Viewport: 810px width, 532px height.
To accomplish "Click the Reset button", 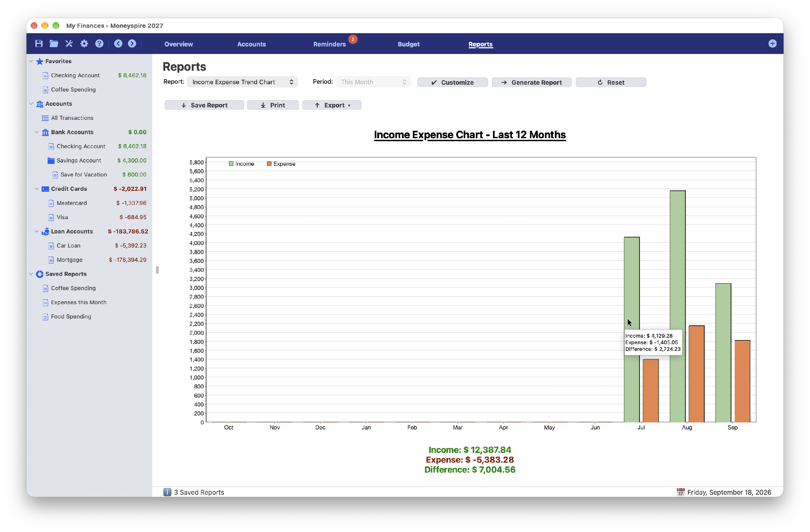I will pos(611,82).
